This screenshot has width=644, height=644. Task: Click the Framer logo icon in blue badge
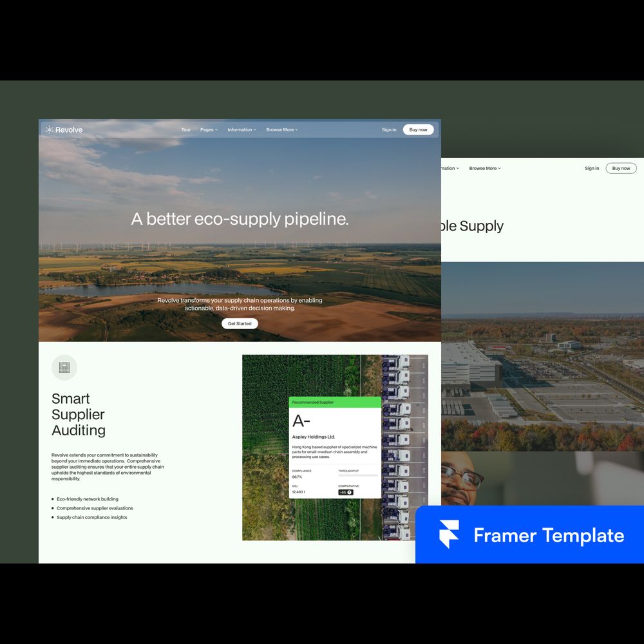coord(449,535)
